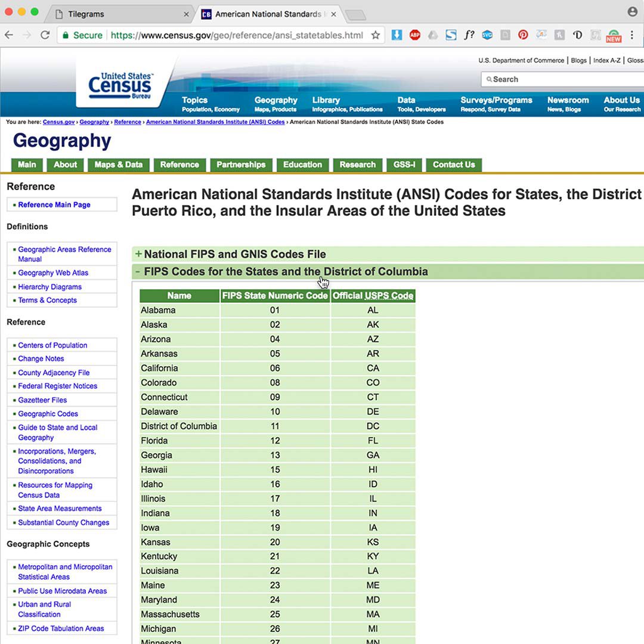Open the Index A-Z link

pos(606,60)
